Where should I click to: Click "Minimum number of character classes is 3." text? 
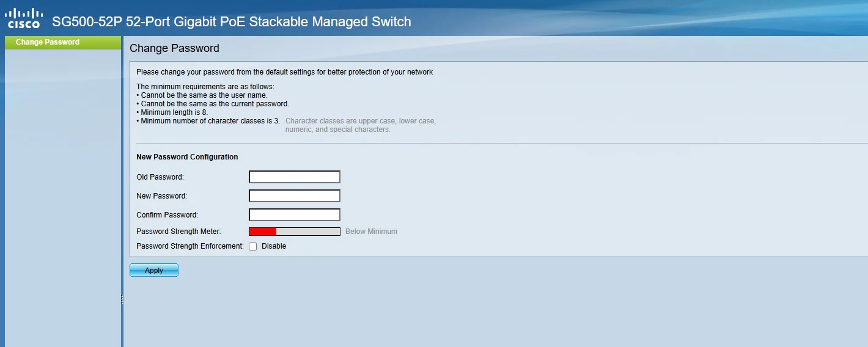coord(208,121)
